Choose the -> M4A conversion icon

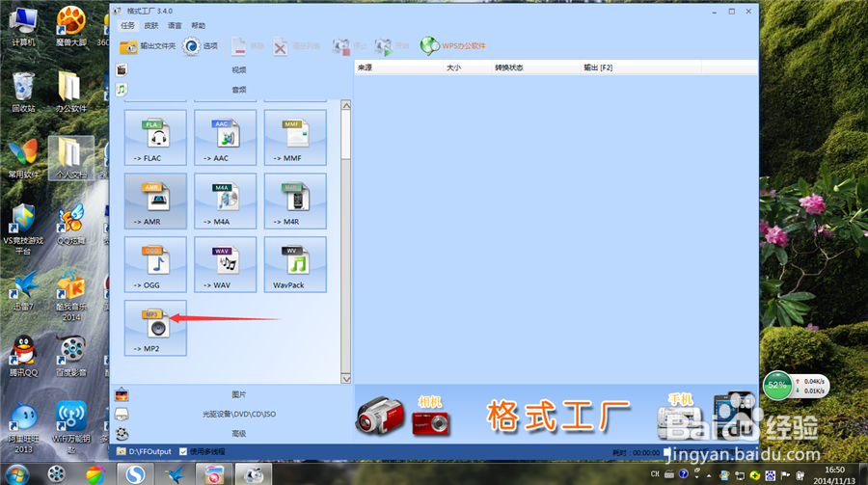point(226,201)
